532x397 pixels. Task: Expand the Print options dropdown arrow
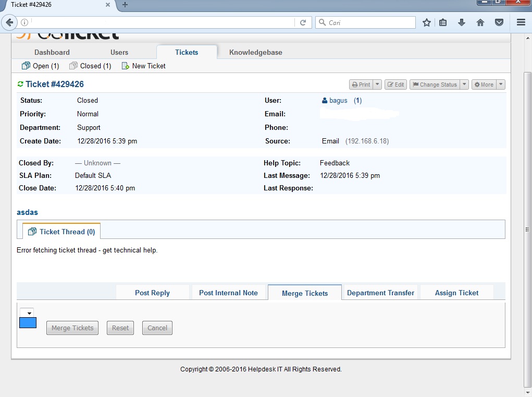[x=378, y=85]
